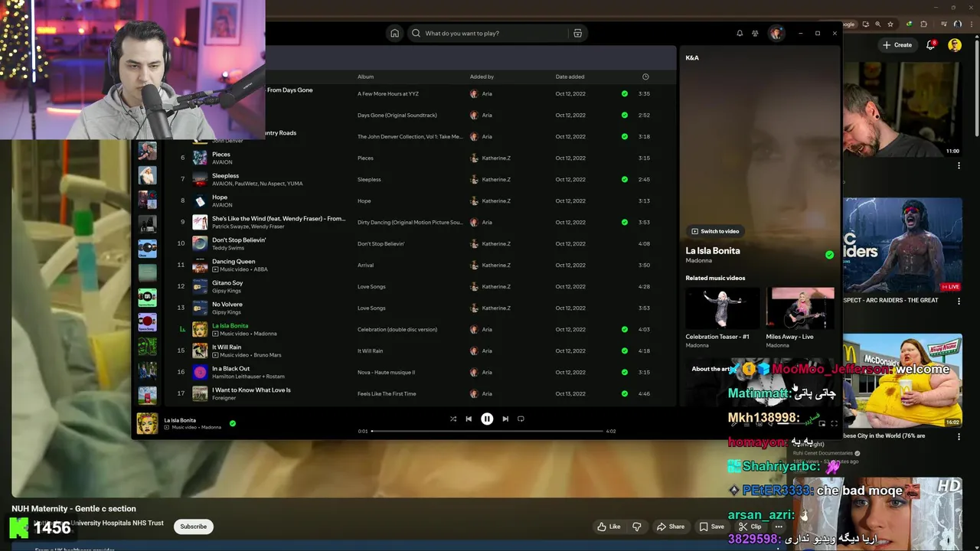Viewport: 980px width, 551px height.
Task: Select the Dancing Queen track
Action: [x=234, y=262]
